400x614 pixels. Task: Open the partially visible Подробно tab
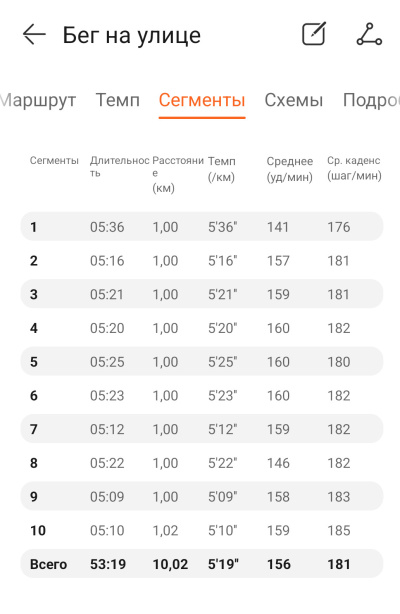tap(371, 100)
